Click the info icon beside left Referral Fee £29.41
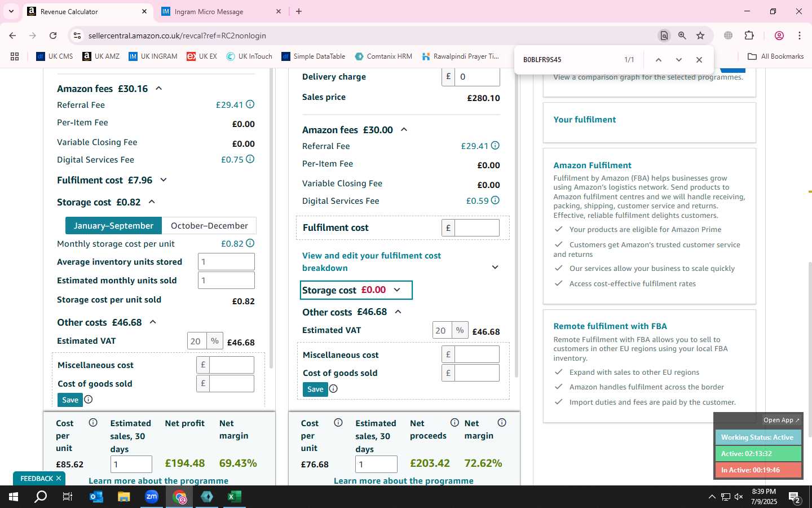The image size is (812, 508). [x=250, y=104]
